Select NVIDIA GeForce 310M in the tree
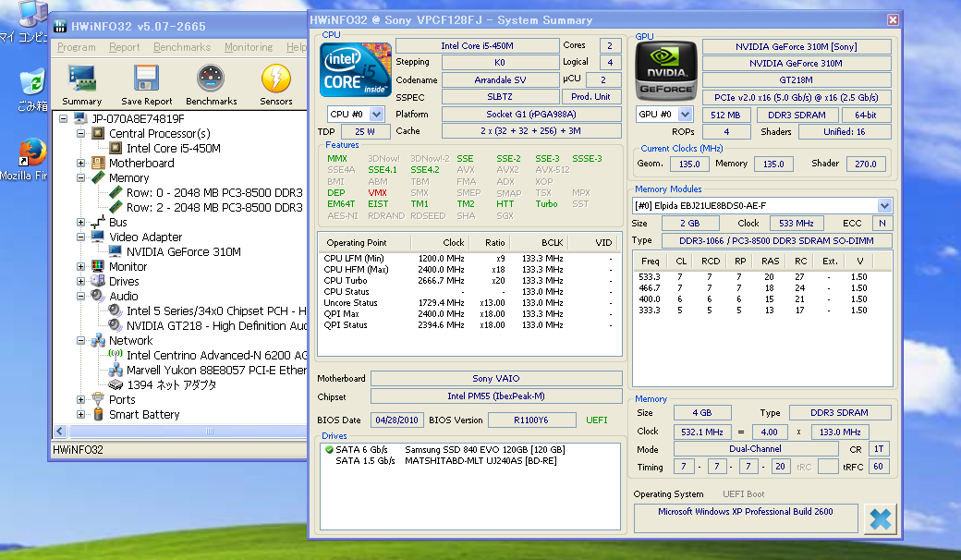Viewport: 961px width, 560px height. click(184, 252)
